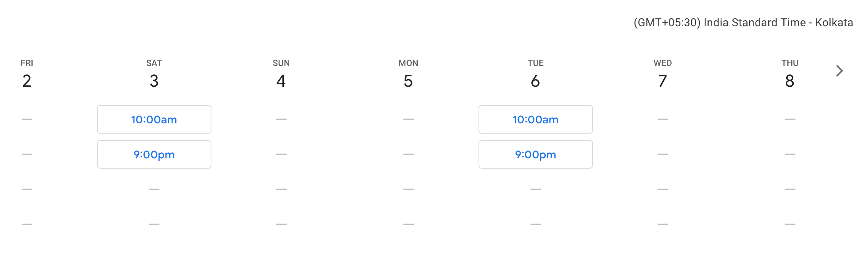Click the top unavailable dash under Sunday 4

click(x=281, y=119)
